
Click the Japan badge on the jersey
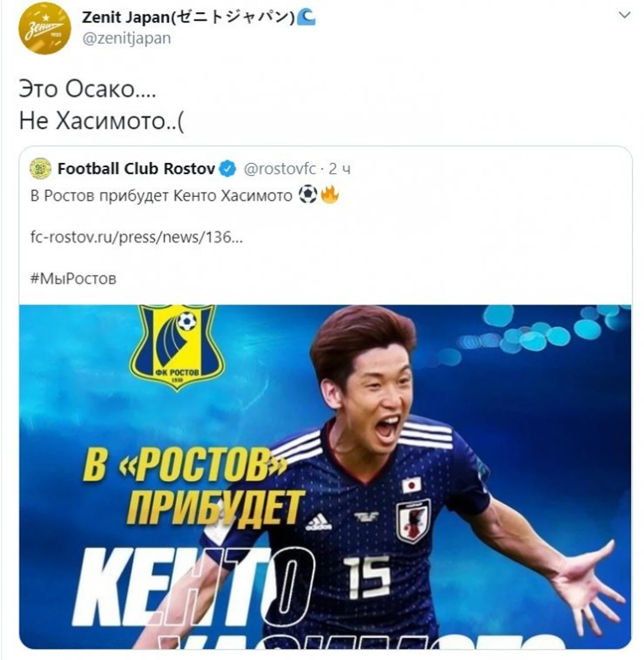coord(413,521)
